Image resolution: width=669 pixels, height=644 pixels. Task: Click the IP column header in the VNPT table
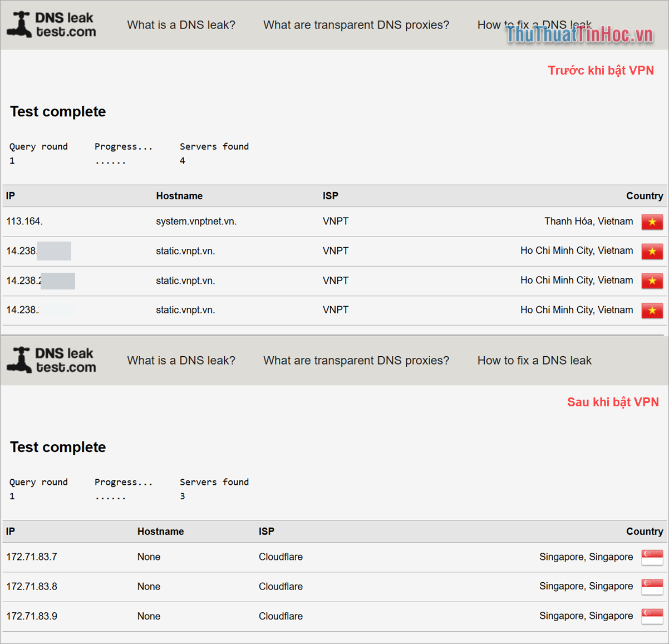click(x=11, y=196)
